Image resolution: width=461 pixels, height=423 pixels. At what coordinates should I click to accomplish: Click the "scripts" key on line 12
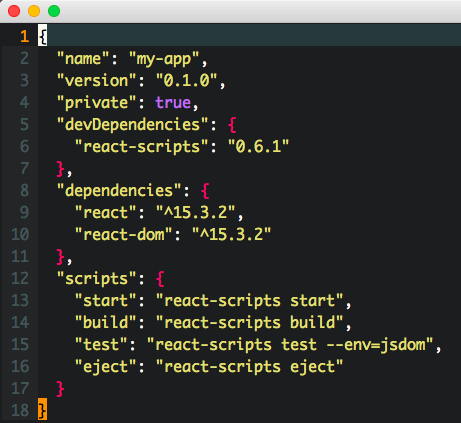pos(97,279)
